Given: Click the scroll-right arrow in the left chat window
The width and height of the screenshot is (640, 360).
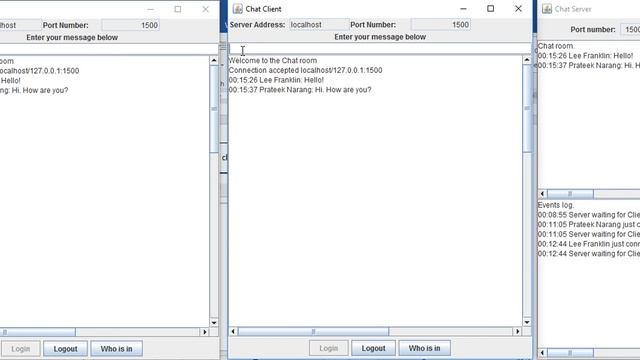Looking at the screenshot, I should coord(204,332).
